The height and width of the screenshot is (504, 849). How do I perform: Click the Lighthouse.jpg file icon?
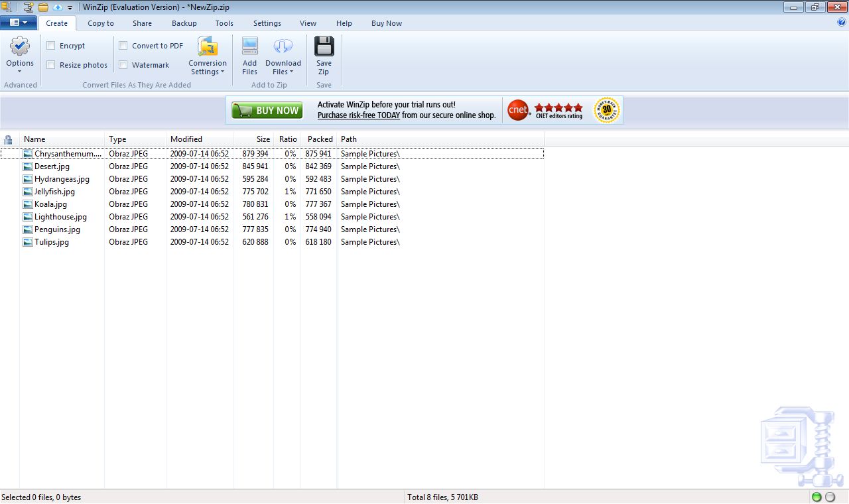28,217
